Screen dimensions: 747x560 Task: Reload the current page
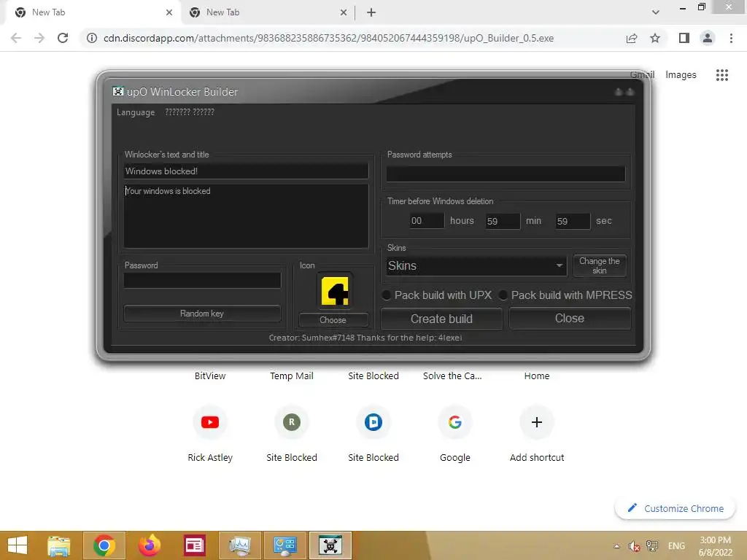pos(63,38)
